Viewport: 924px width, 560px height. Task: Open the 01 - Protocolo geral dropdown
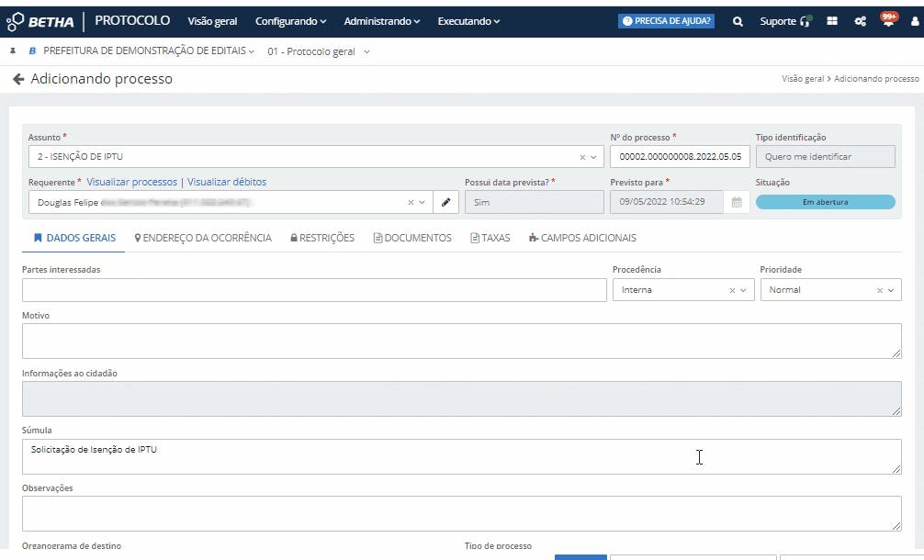319,51
